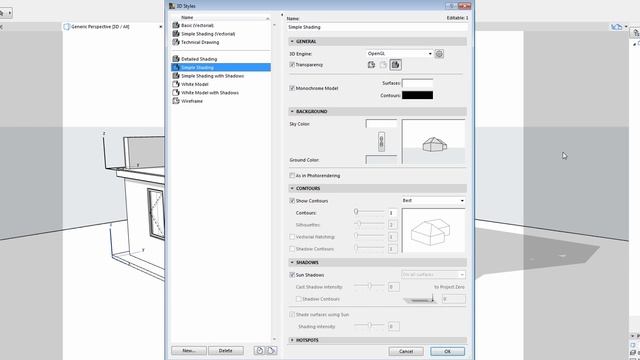Open the 3D Engine settings gear button
The image size is (640, 360).
coord(439,53)
